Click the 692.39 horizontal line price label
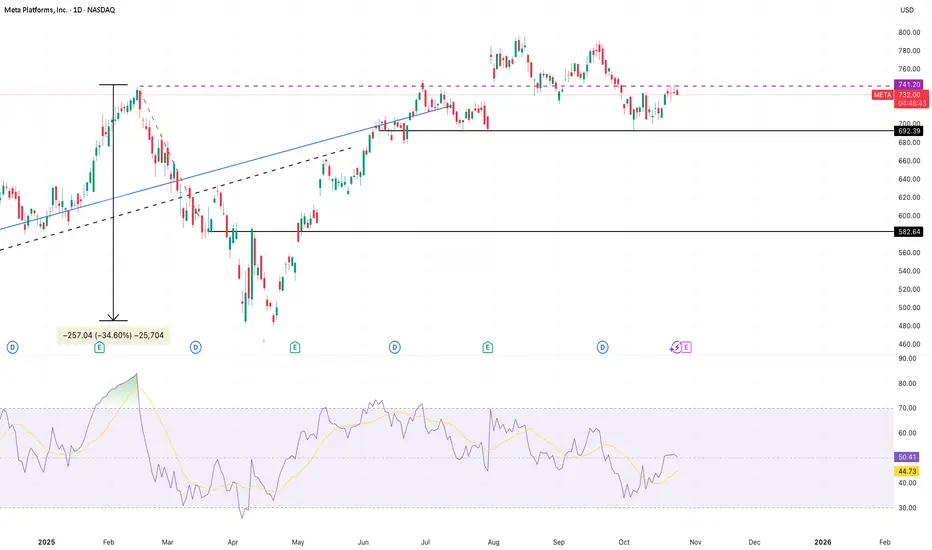932x550 pixels. pyautogui.click(x=909, y=131)
